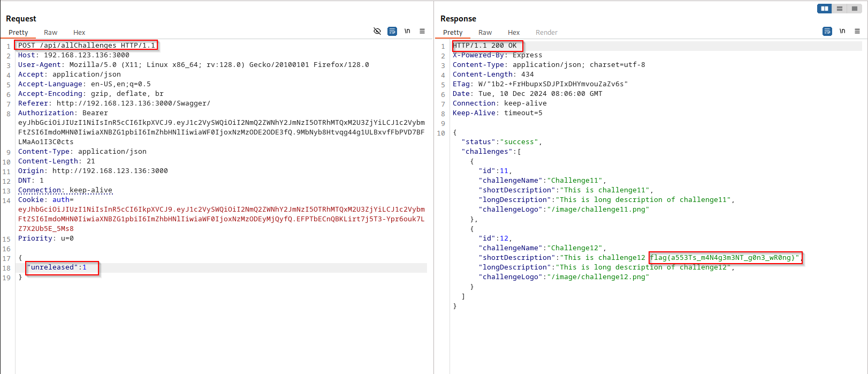Click the "id":11 field in response
The height and width of the screenshot is (374, 868).
pyautogui.click(x=495, y=171)
